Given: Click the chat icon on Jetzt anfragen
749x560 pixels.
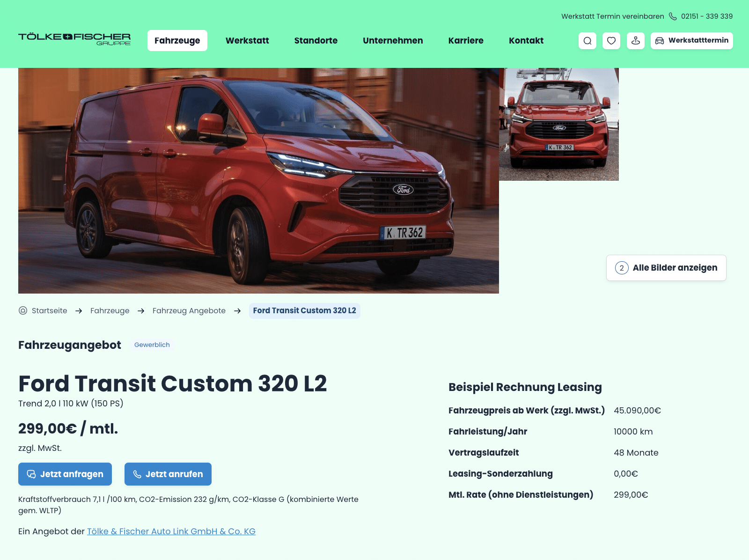Looking at the screenshot, I should 31,474.
